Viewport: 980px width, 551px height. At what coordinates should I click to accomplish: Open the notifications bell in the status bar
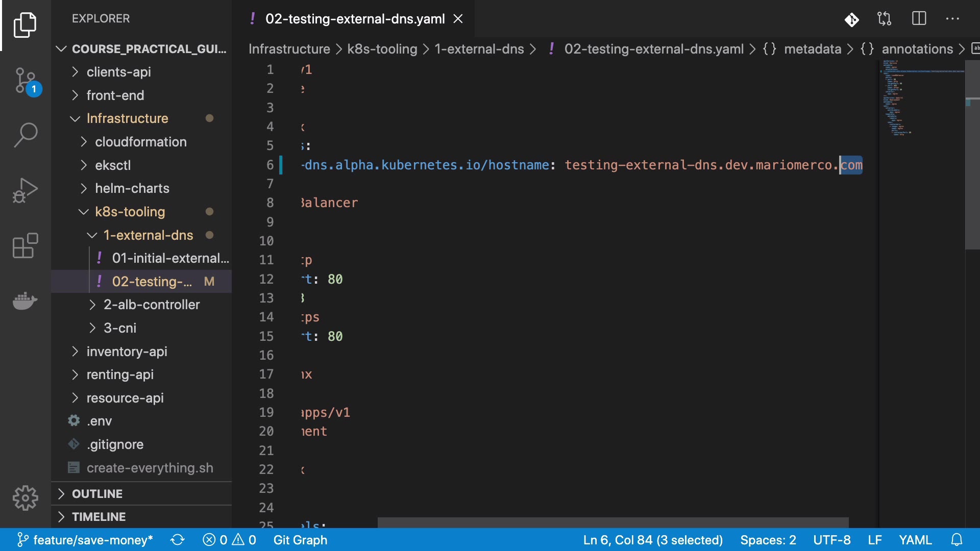pos(957,540)
